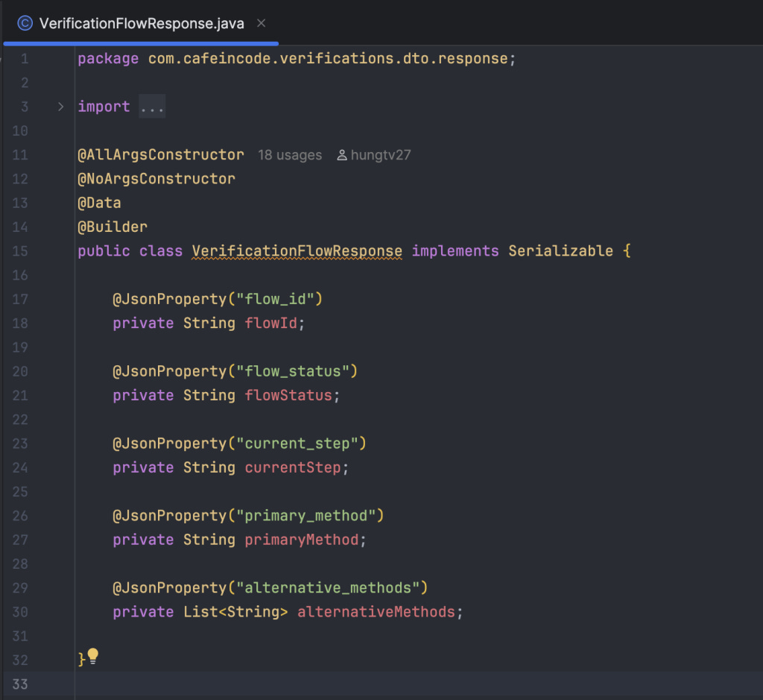The height and width of the screenshot is (700, 763).
Task: Click the @AllArgsConstructor annotation
Action: (161, 155)
